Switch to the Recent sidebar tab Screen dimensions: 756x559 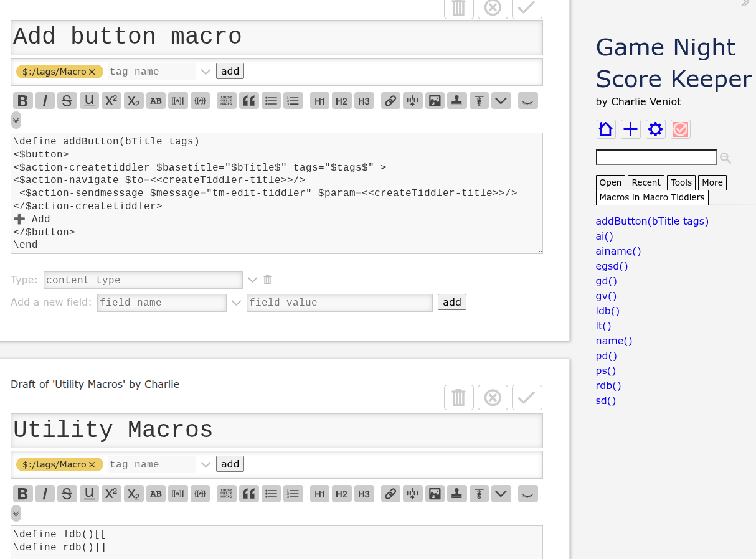pyautogui.click(x=646, y=182)
